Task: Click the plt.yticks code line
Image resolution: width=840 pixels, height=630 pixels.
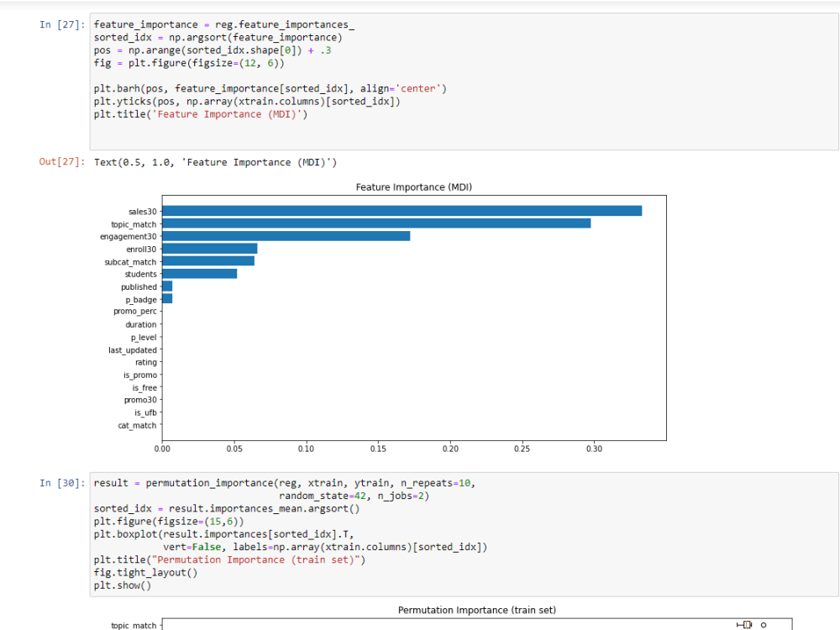Action: pos(247,102)
